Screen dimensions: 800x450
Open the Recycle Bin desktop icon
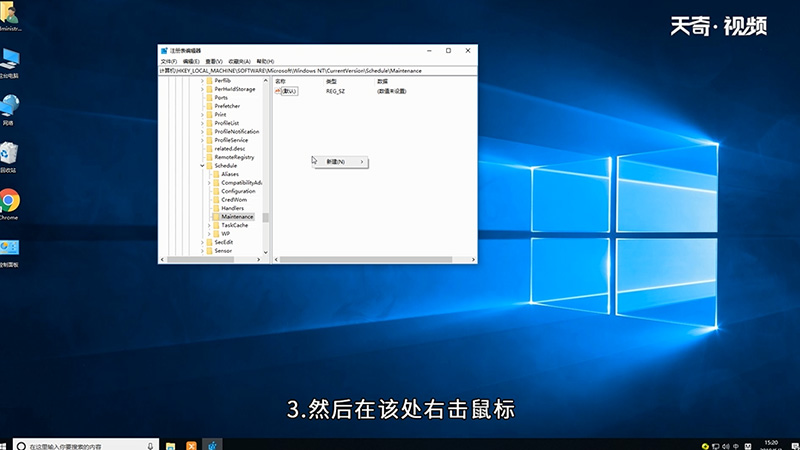9,157
